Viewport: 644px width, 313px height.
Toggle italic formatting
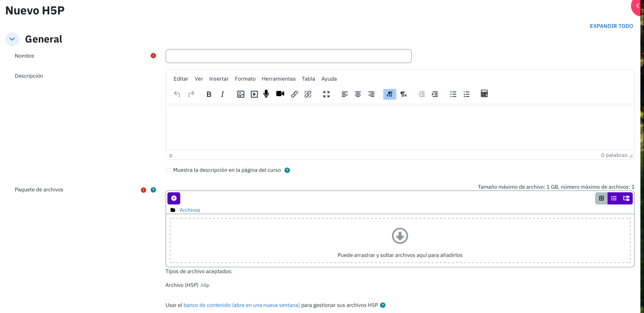click(222, 94)
